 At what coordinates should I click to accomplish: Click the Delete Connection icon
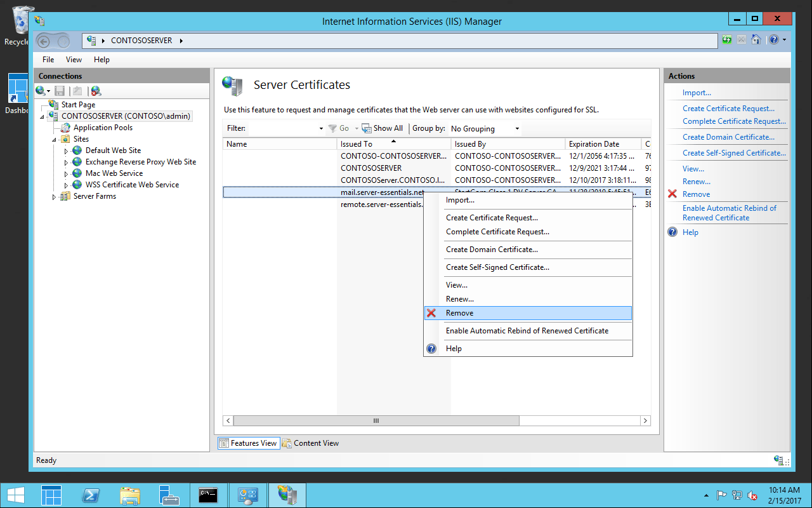[x=96, y=91]
